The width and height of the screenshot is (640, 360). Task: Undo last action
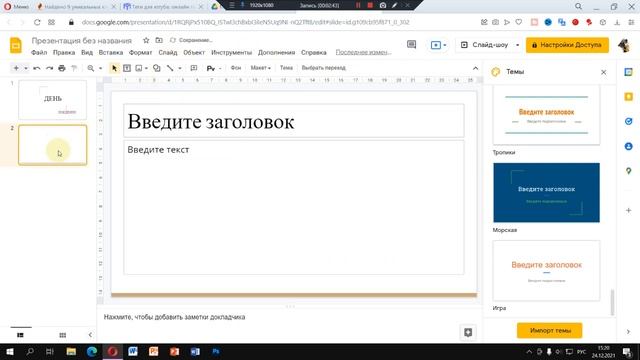click(x=37, y=68)
